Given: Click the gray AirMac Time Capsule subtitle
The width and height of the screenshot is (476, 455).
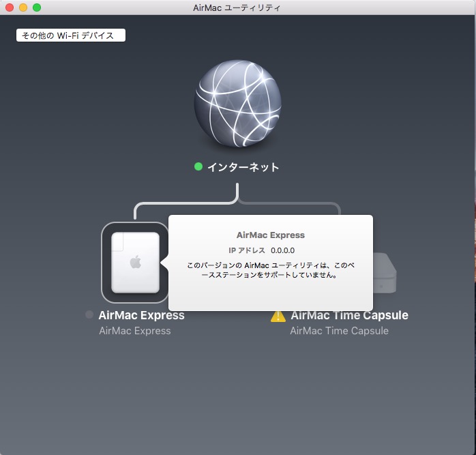Looking at the screenshot, I should [339, 331].
